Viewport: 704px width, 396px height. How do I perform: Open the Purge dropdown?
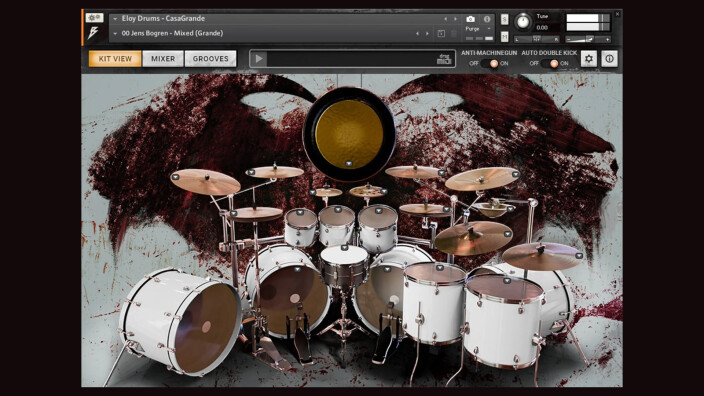(x=489, y=29)
